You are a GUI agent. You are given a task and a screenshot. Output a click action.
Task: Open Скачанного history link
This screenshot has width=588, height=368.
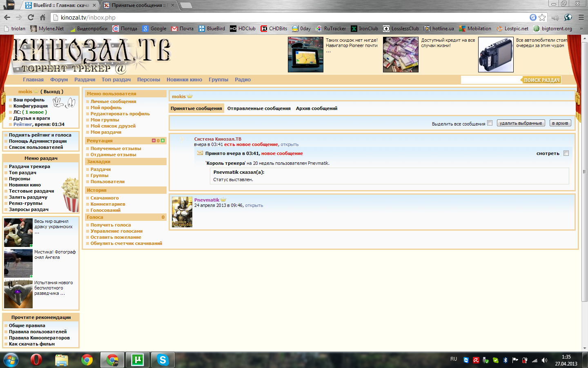click(x=105, y=198)
